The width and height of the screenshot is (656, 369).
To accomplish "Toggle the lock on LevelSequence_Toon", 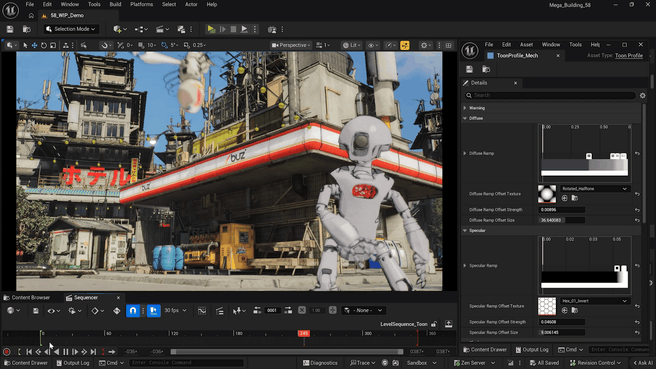I will [434, 324].
